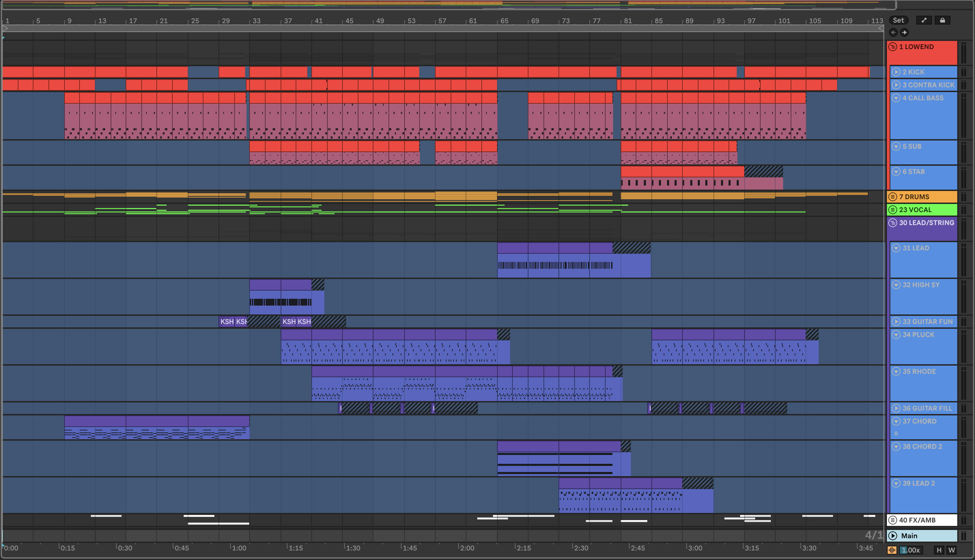The width and height of the screenshot is (975, 560).
Task: Unfold the 40 FX/AMB group
Action: (893, 520)
